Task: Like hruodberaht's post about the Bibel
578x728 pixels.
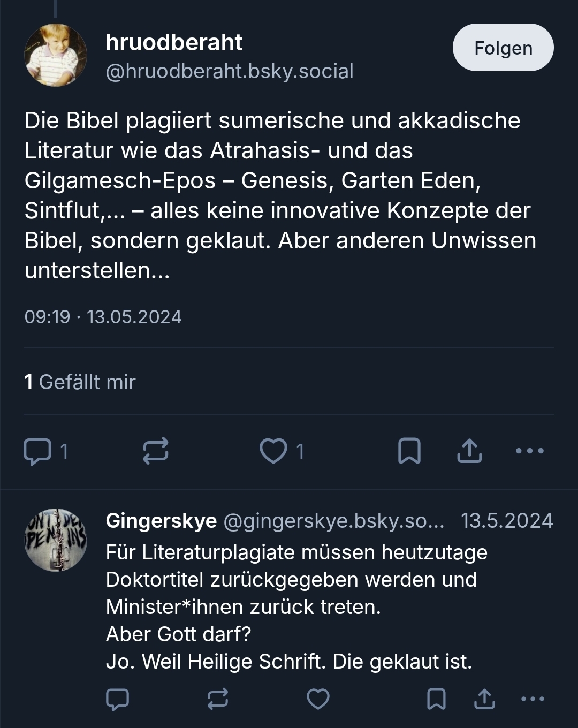Action: 273,451
